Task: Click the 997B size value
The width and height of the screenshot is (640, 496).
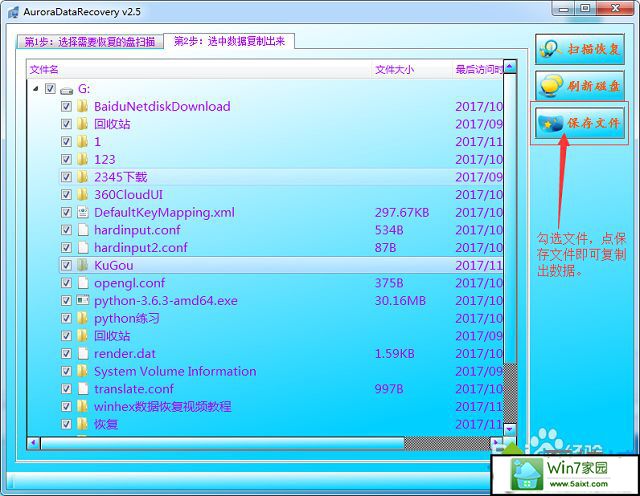Action: click(389, 389)
